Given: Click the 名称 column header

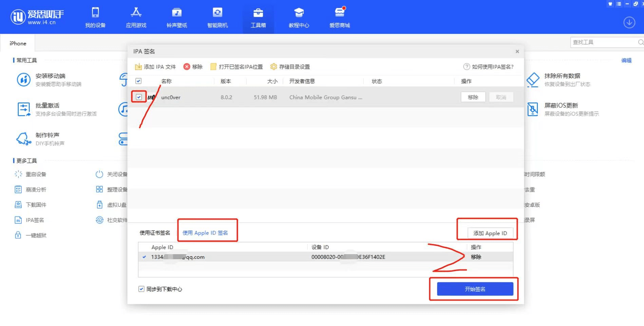Looking at the screenshot, I should pyautogui.click(x=166, y=81).
